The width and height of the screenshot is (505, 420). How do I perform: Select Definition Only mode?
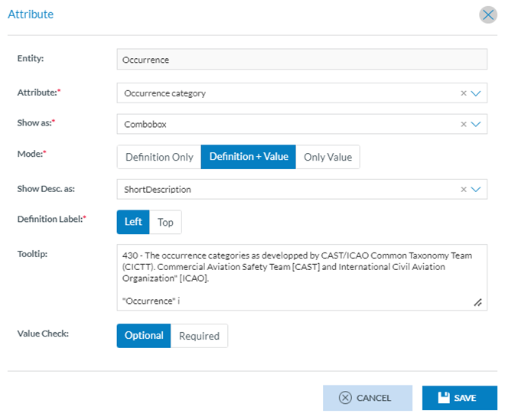click(x=159, y=157)
